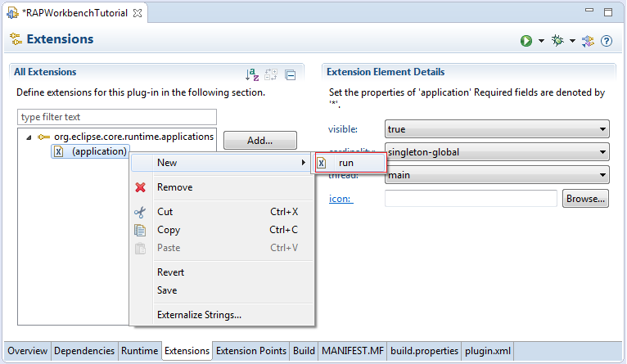Open the MANIFEST.MF tab
627x364 pixels.
(x=352, y=351)
